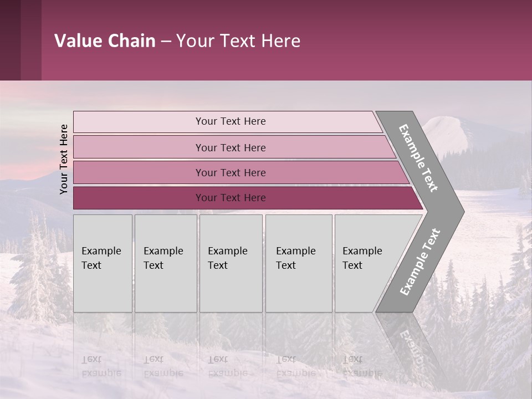The height and width of the screenshot is (399, 532).
Task: Click the second gray Example Text box
Action: 166,263
